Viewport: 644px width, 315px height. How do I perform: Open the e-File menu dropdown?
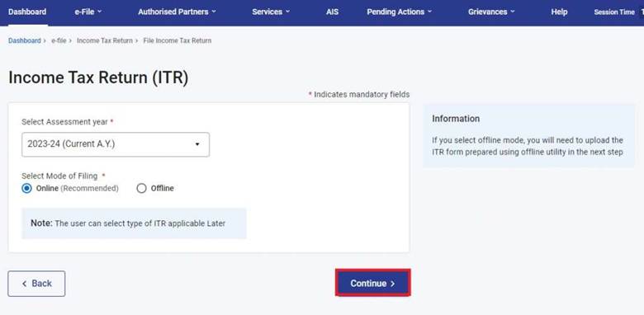(88, 12)
